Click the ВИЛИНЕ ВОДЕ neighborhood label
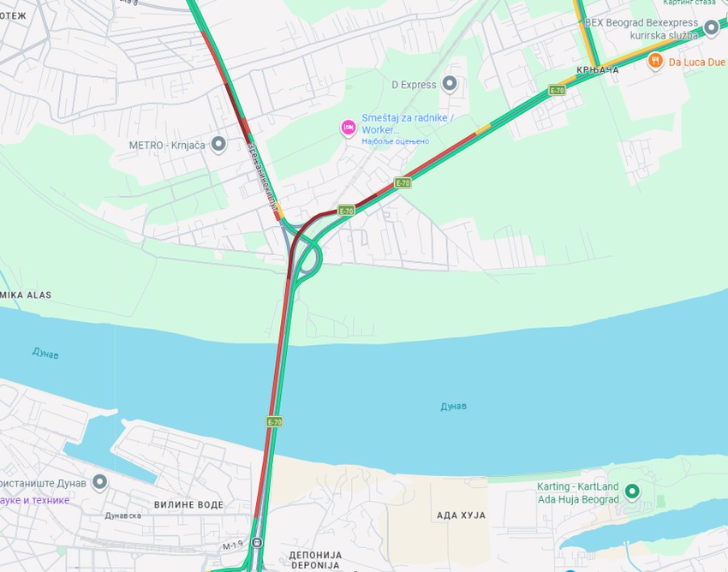Viewport: 728px width, 572px height. pyautogui.click(x=188, y=504)
